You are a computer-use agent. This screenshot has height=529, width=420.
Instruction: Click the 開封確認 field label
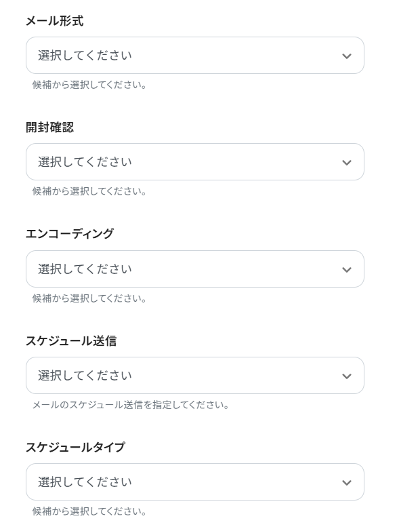49,128
